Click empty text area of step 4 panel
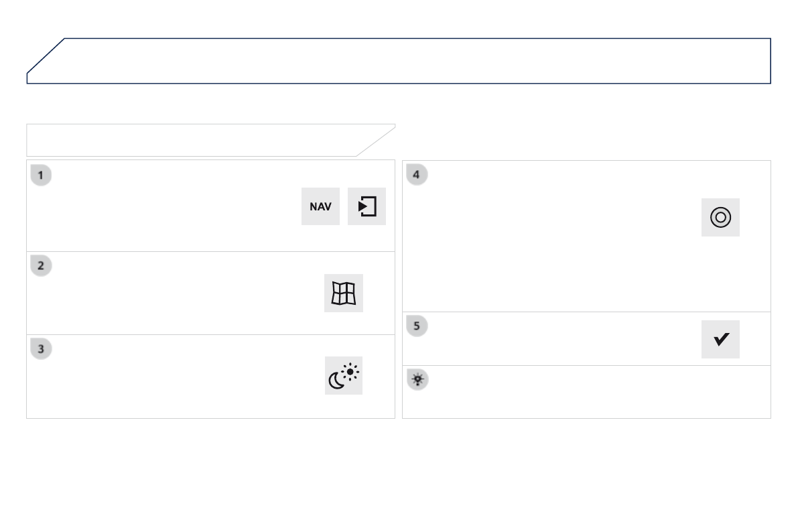798x532 pixels. 549,235
